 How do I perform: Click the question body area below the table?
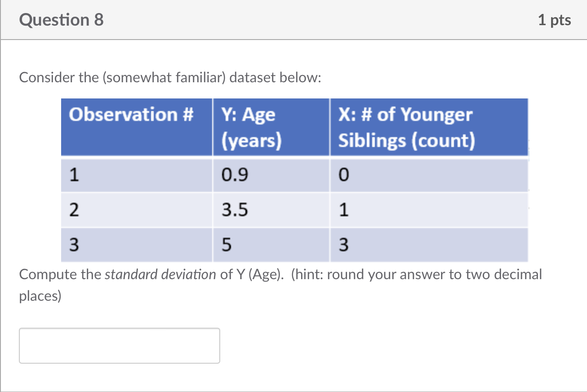[x=280, y=285]
